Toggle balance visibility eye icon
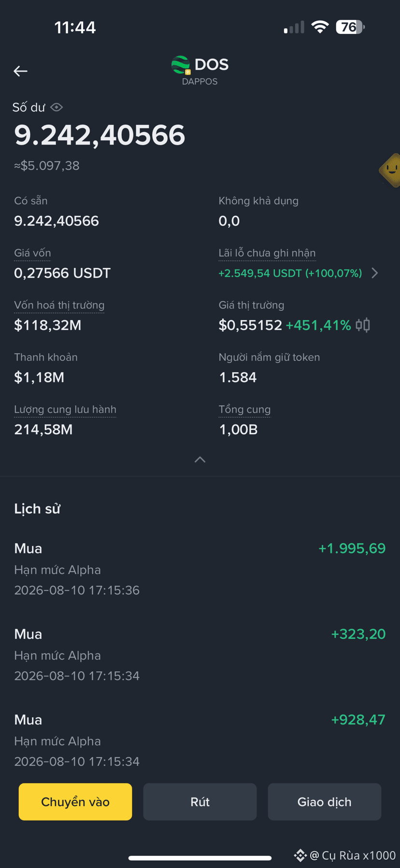 click(57, 107)
